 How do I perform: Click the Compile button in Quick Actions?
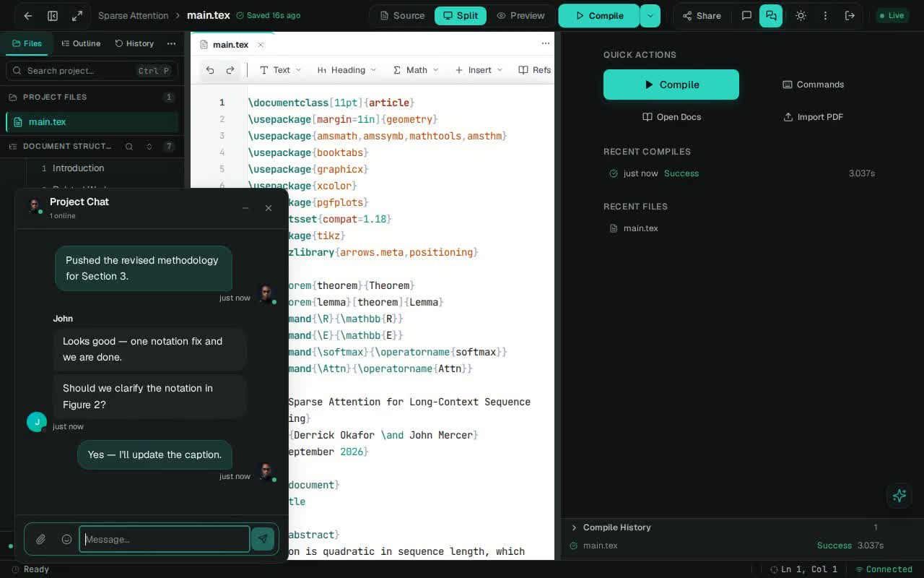coord(671,85)
